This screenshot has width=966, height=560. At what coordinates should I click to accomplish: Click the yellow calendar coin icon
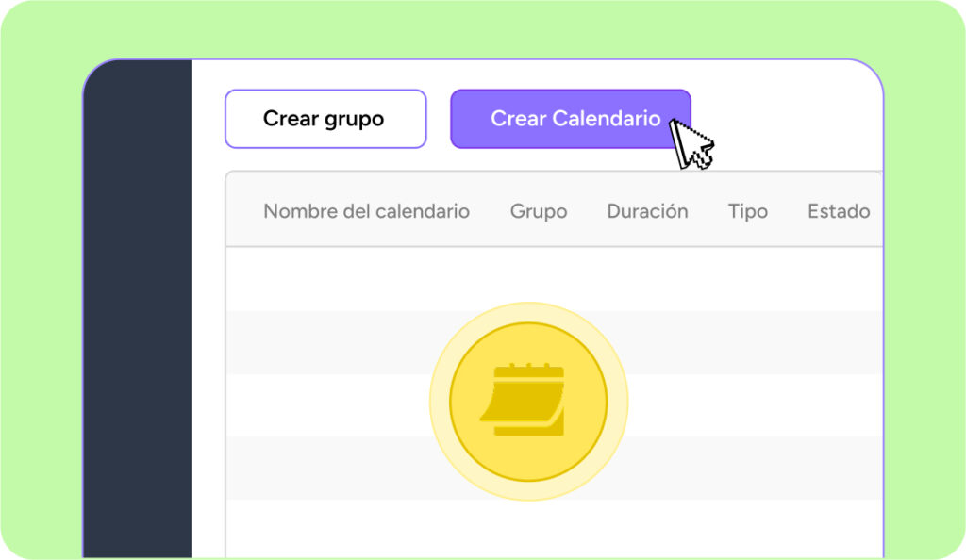point(527,402)
